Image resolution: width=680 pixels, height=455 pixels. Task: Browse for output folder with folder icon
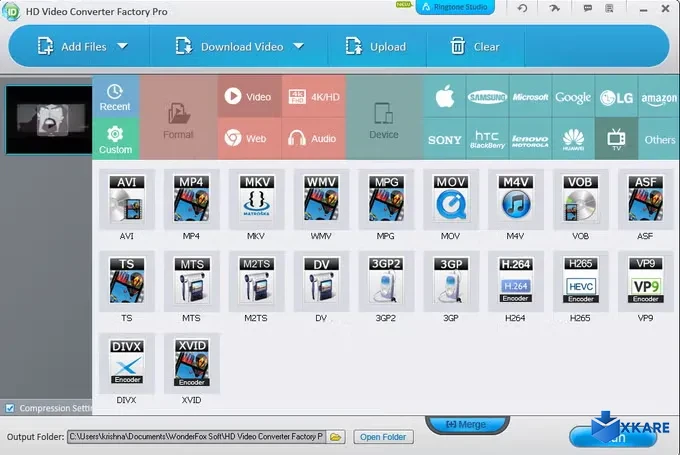pyautogui.click(x=336, y=437)
